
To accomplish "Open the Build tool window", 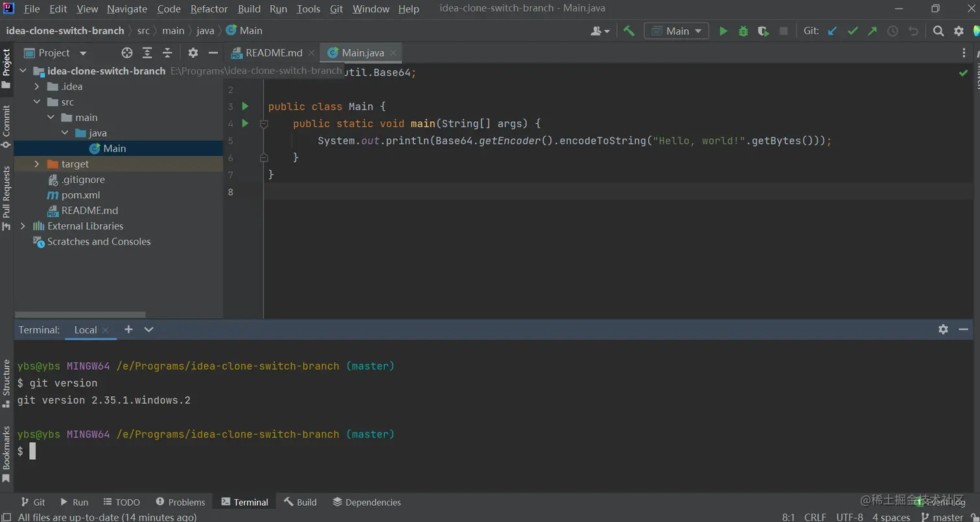I will pyautogui.click(x=299, y=502).
